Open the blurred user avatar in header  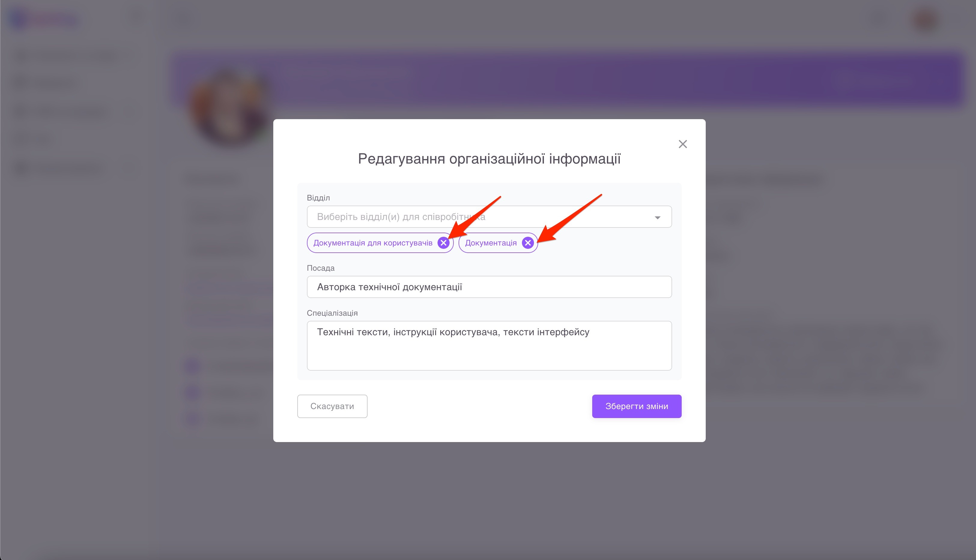[x=925, y=19]
